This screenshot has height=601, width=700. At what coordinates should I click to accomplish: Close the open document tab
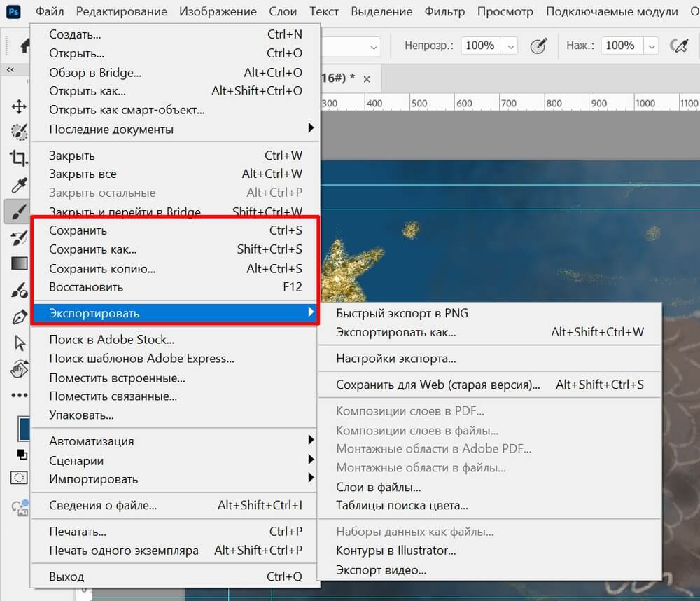click(x=367, y=78)
